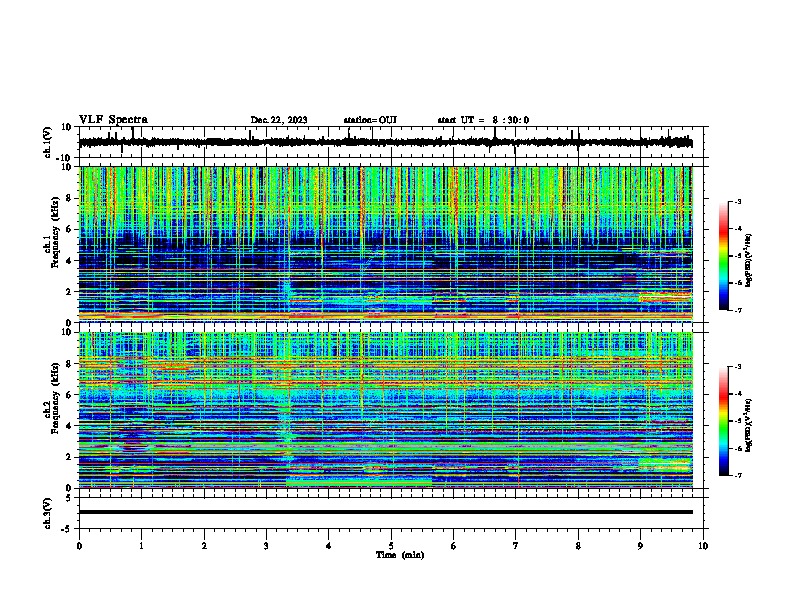Click the date "Dec. 22, 2023"
Image resolution: width=792 pixels, height=612 pixels.
click(x=279, y=120)
